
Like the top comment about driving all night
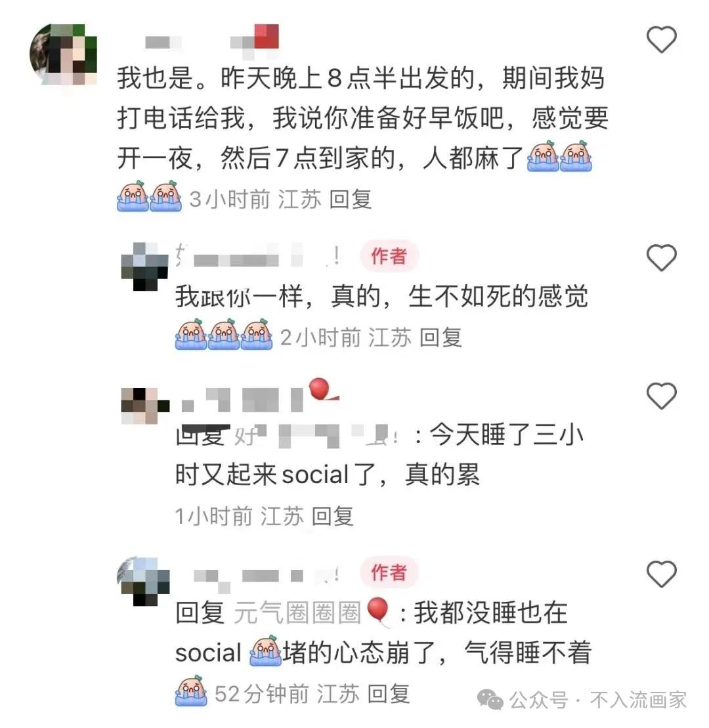coord(661,39)
